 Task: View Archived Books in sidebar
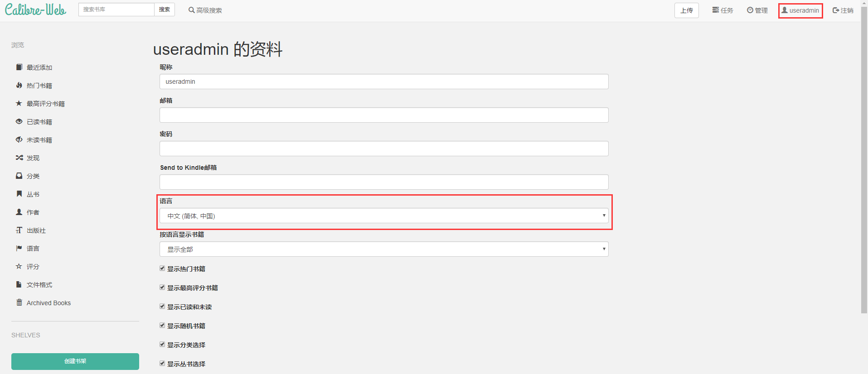48,302
